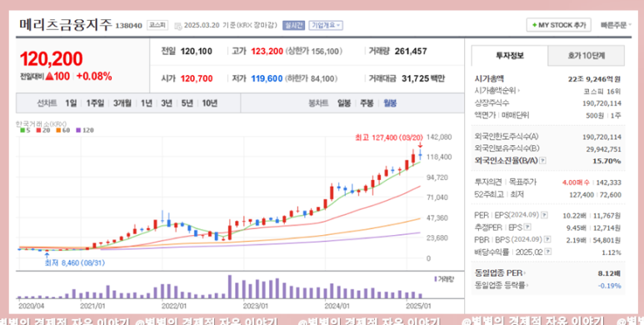Click the 고가 value 123,200

tap(267, 52)
